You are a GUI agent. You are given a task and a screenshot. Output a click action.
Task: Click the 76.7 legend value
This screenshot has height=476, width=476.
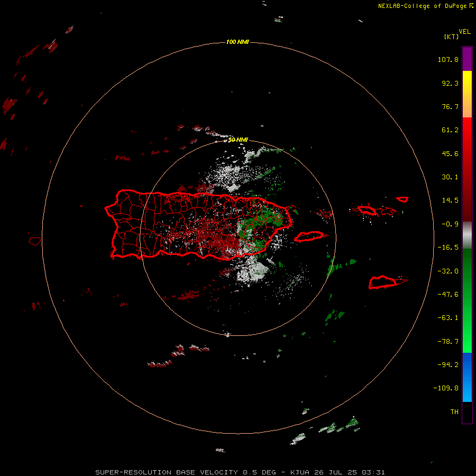450,106
